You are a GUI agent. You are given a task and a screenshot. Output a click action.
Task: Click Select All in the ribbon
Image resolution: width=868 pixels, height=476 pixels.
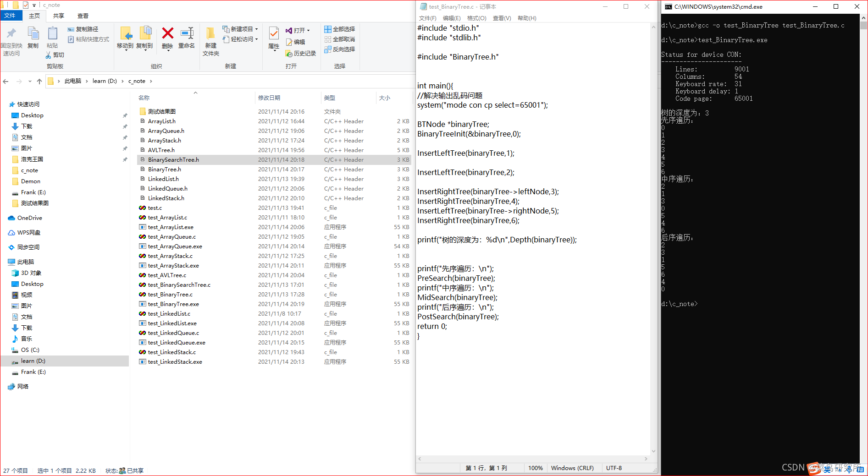click(x=340, y=29)
